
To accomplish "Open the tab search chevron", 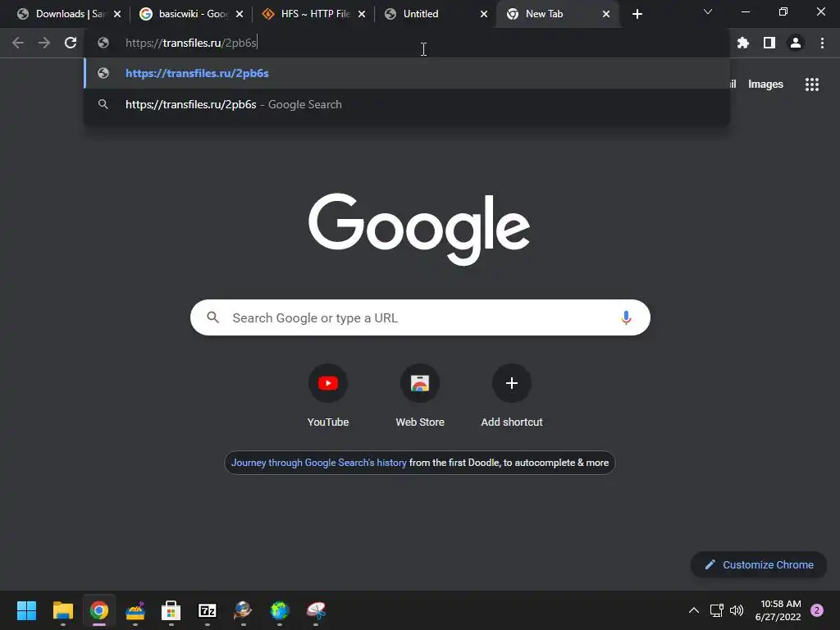I will 708,11.
